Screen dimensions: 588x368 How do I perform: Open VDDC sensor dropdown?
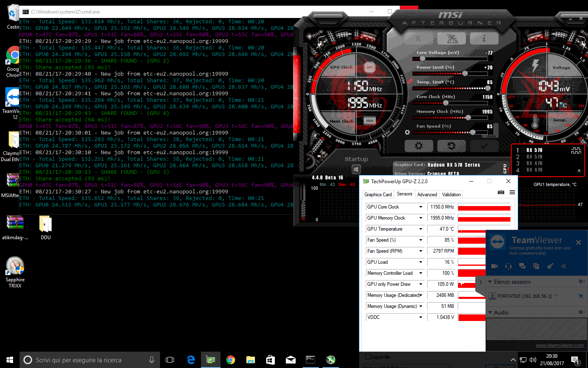[421, 317]
